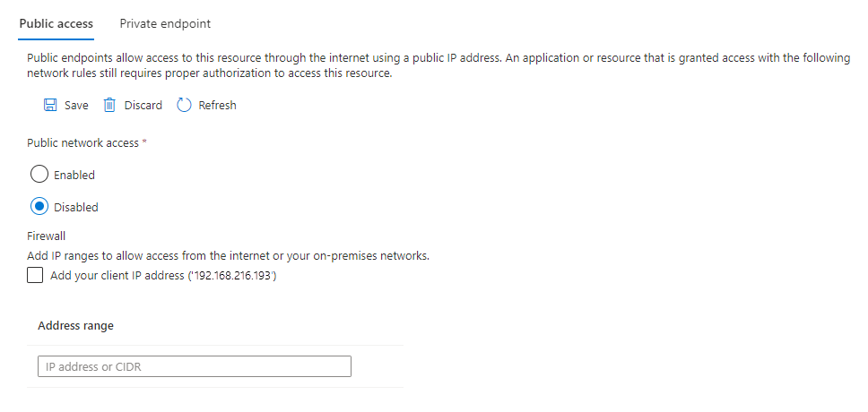
Task: Click the circular arrow Refresh icon
Action: pyautogui.click(x=184, y=106)
